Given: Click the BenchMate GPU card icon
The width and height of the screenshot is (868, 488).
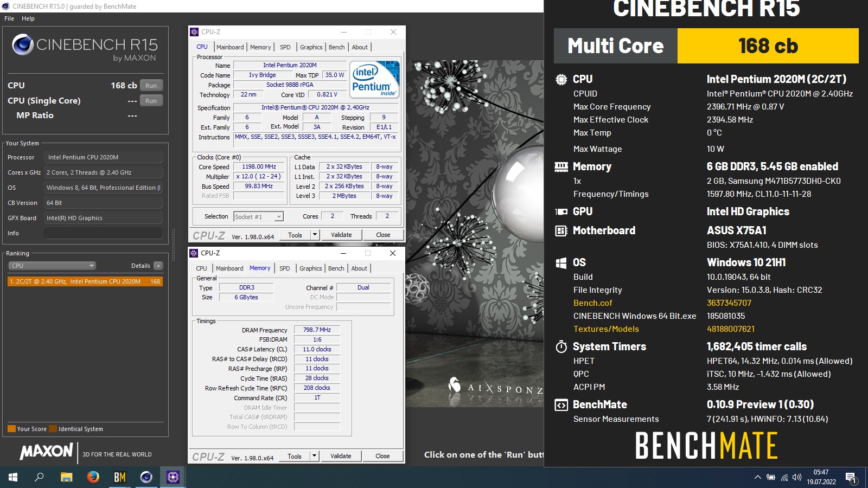Looking at the screenshot, I should (561, 211).
